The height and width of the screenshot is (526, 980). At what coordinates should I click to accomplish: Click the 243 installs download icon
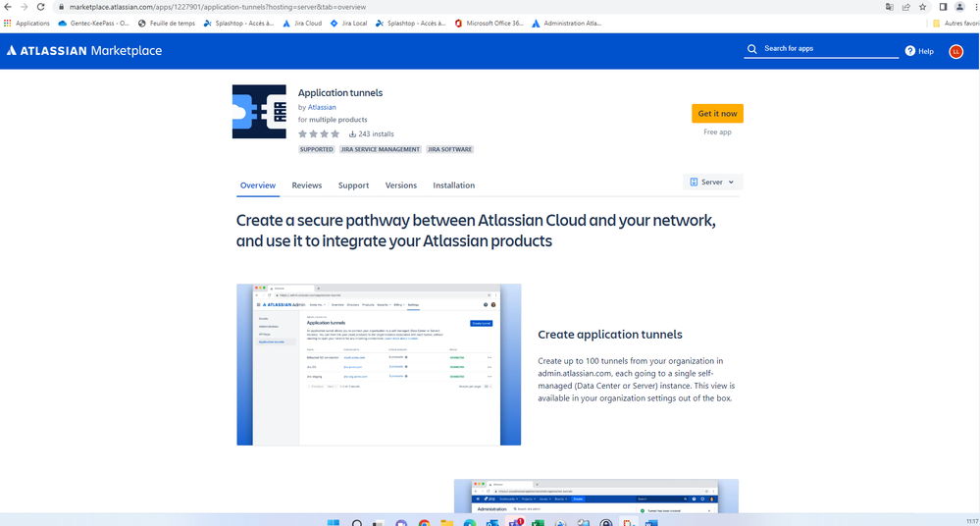click(x=352, y=133)
